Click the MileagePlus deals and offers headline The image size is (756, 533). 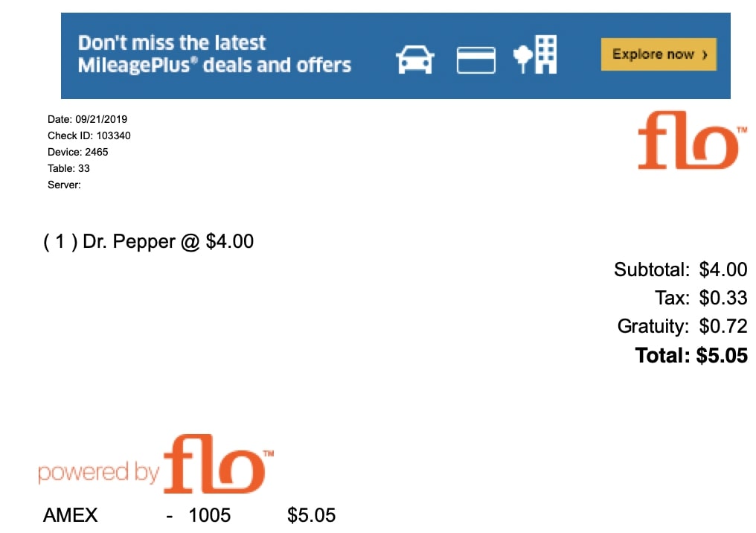tap(214, 54)
